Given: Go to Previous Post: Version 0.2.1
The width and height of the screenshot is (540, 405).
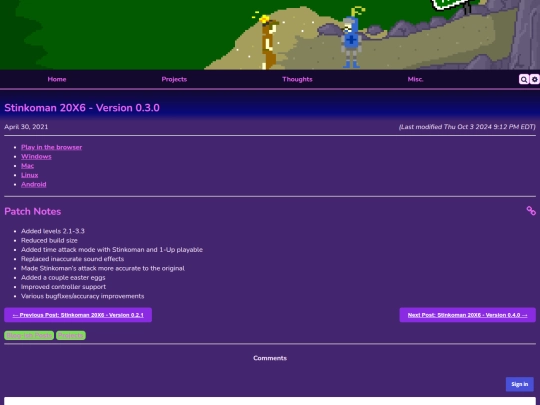Looking at the screenshot, I should pos(78,315).
